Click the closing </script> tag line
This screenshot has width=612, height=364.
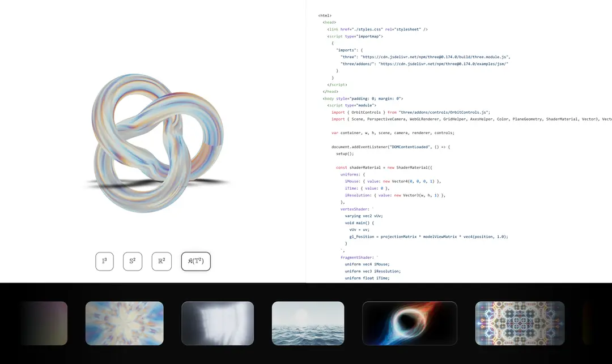click(337, 84)
